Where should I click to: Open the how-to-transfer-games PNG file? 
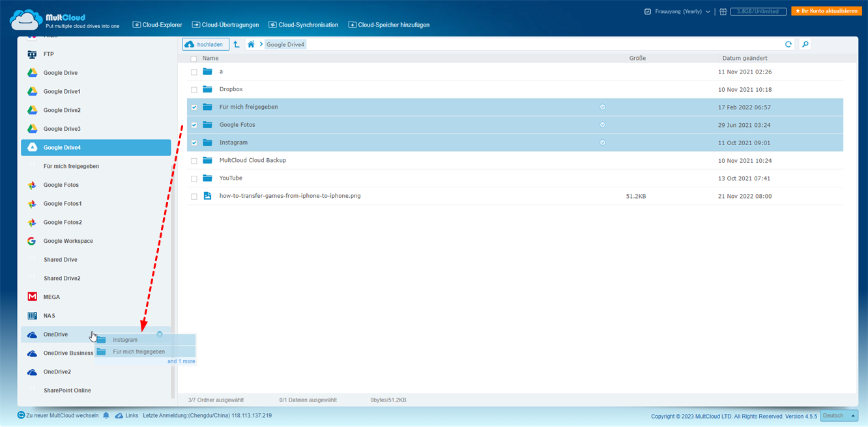click(x=289, y=196)
